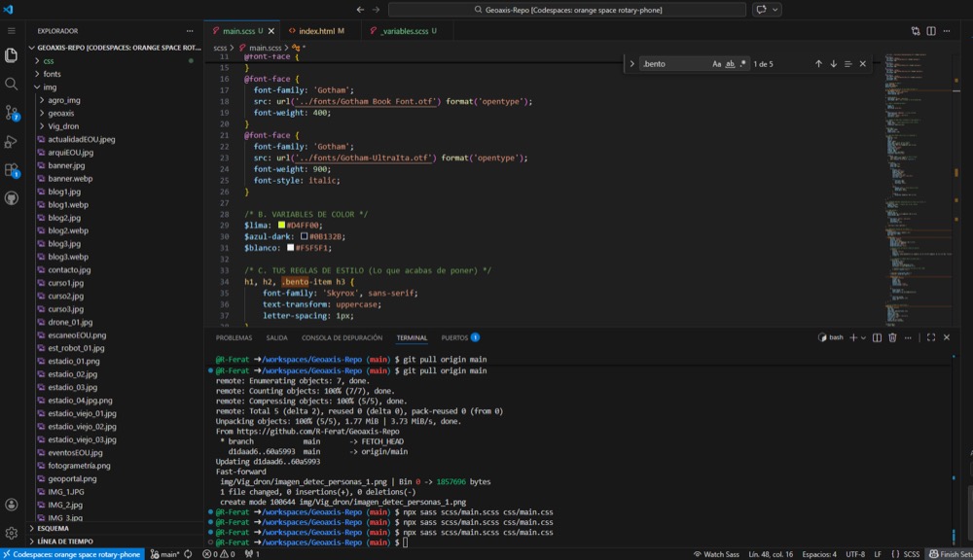Screen dimensions: 973x560
Task: Collapse the img folder
Action: [x=50, y=87]
